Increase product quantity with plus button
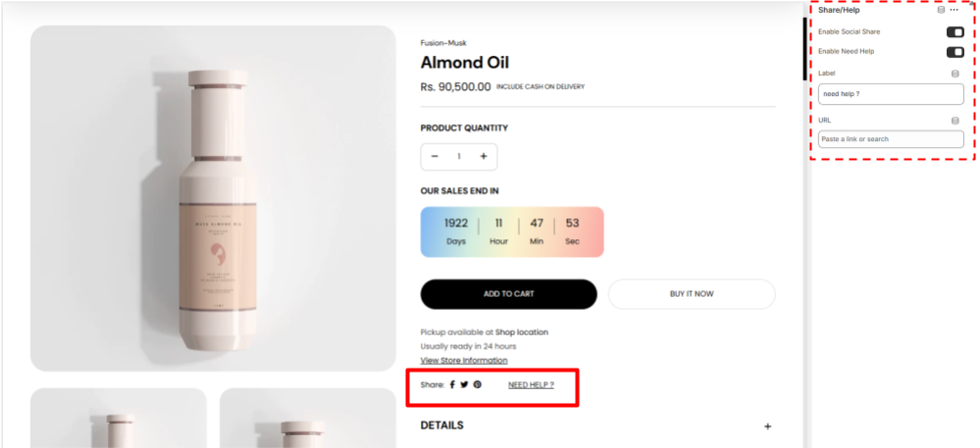The width and height of the screenshot is (980, 448). [x=484, y=157]
